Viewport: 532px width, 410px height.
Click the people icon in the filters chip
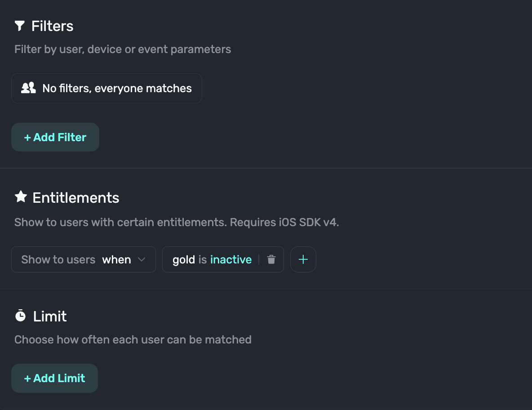coord(28,88)
